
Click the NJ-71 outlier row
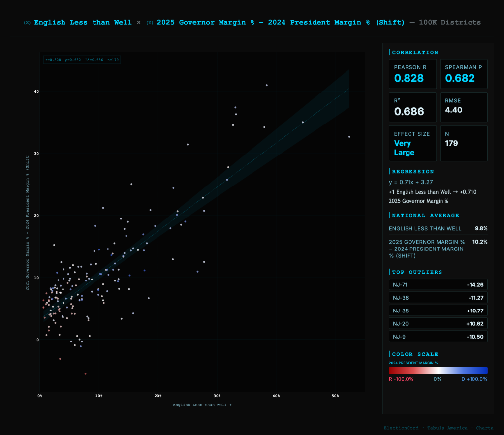[x=438, y=284]
